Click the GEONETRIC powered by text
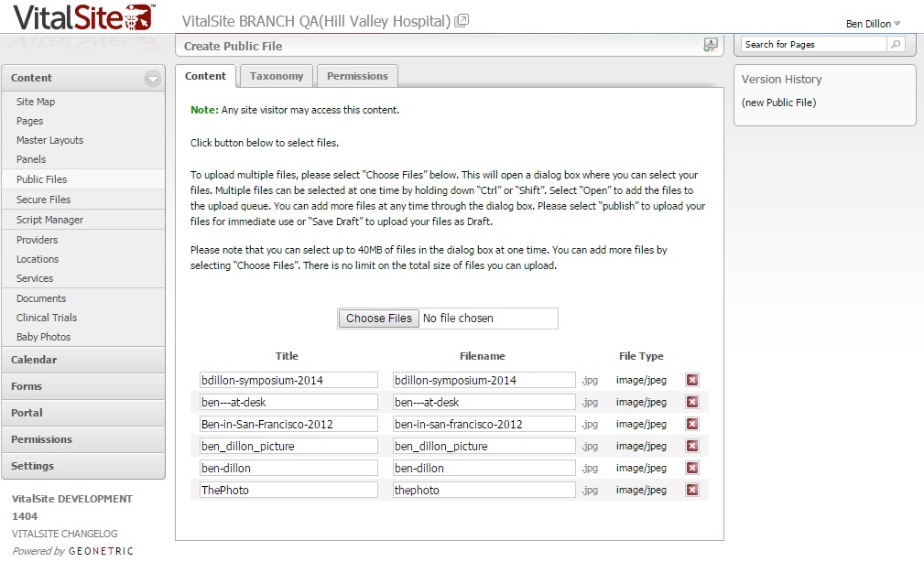924x562 pixels. pyautogui.click(x=101, y=551)
